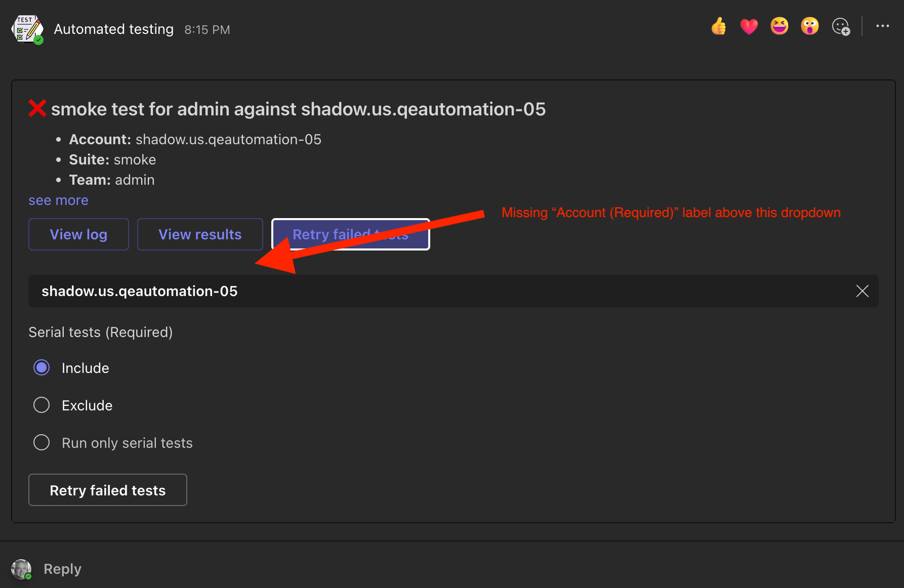Click the user avatar beside Reply
The image size is (904, 588).
coord(22,569)
